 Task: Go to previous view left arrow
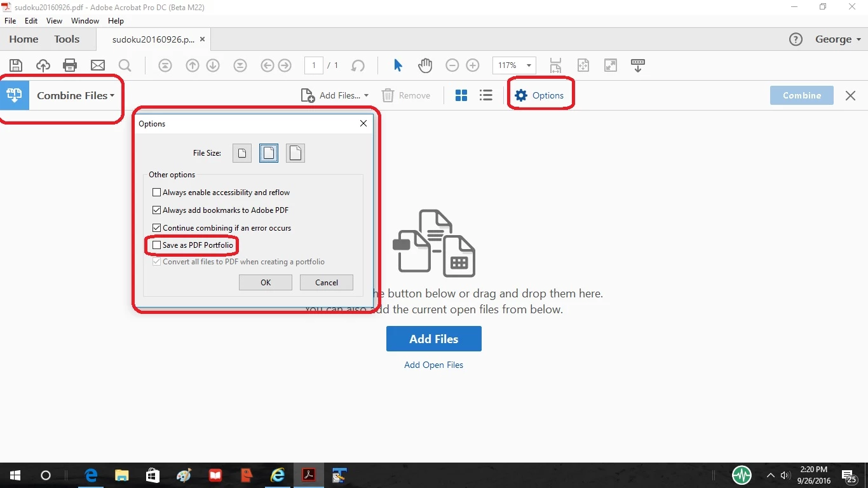point(268,65)
